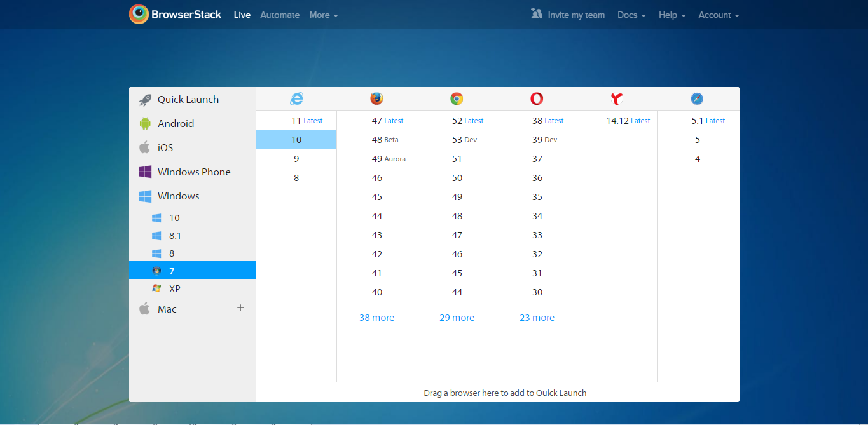Launch Chrome 53 Dev
This screenshot has width=868, height=425.
click(x=457, y=140)
